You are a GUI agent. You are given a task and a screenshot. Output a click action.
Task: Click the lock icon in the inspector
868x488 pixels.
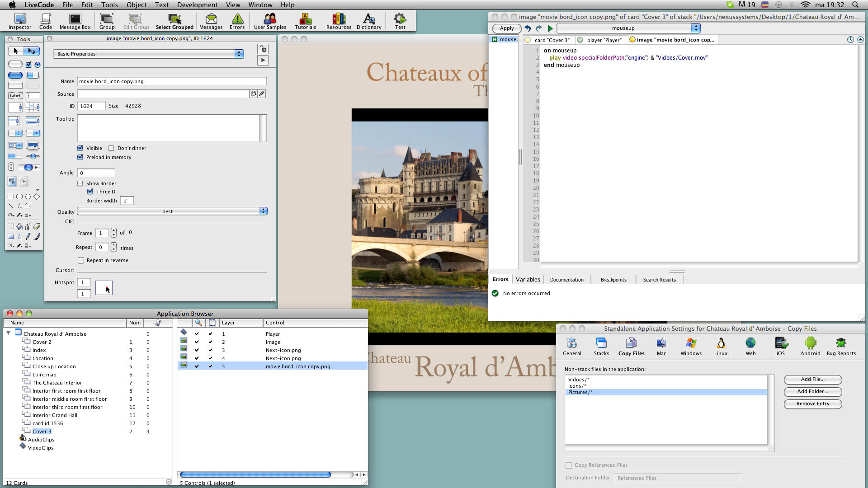point(263,49)
